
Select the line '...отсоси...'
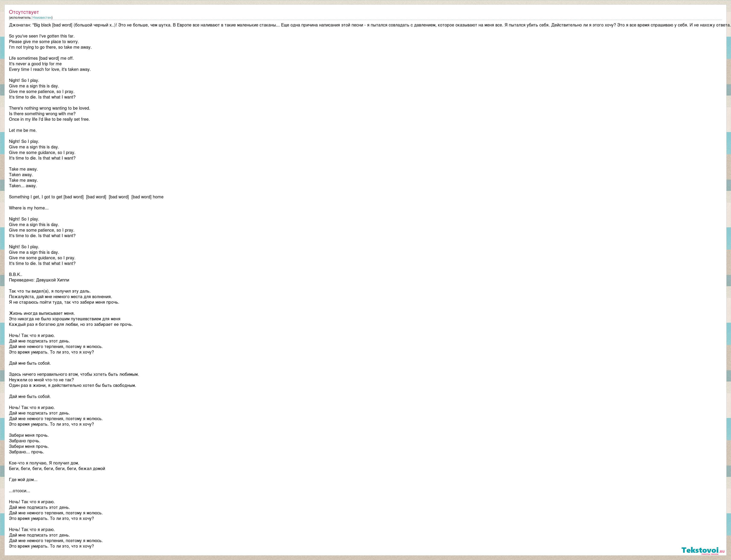(19, 491)
